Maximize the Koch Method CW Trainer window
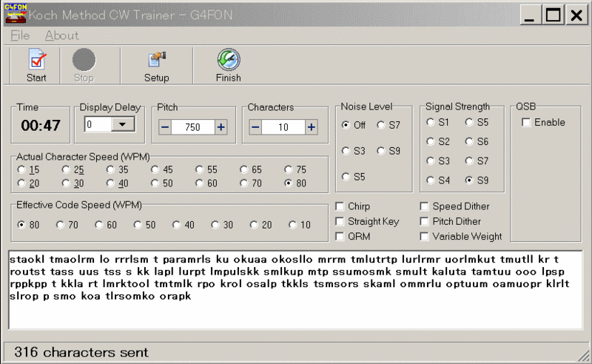The width and height of the screenshot is (592, 364). click(x=553, y=15)
